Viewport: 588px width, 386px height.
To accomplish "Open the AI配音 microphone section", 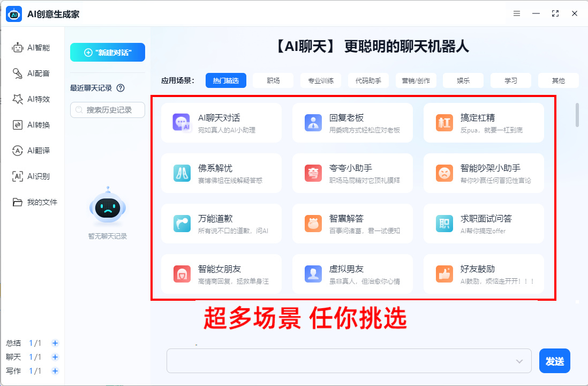I will pos(31,73).
